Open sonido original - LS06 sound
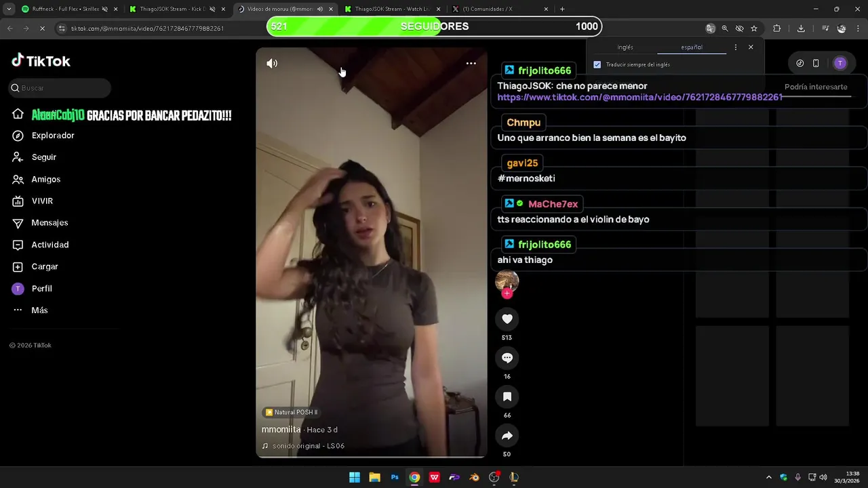This screenshot has width=868, height=488. pyautogui.click(x=304, y=446)
